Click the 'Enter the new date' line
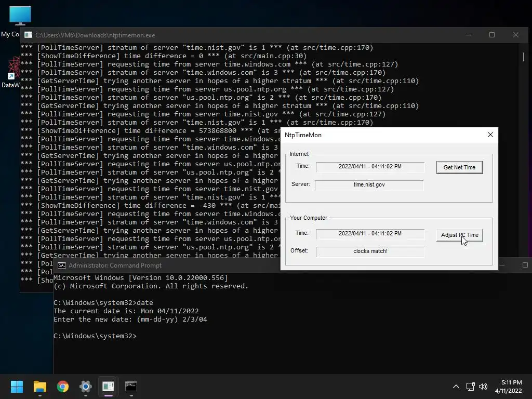The image size is (532, 399). [130, 320]
